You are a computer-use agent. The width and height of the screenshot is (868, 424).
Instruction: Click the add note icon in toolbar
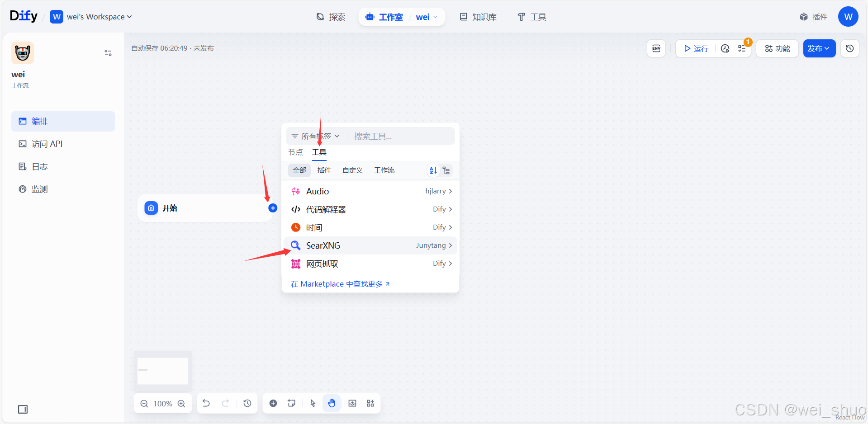coord(291,403)
